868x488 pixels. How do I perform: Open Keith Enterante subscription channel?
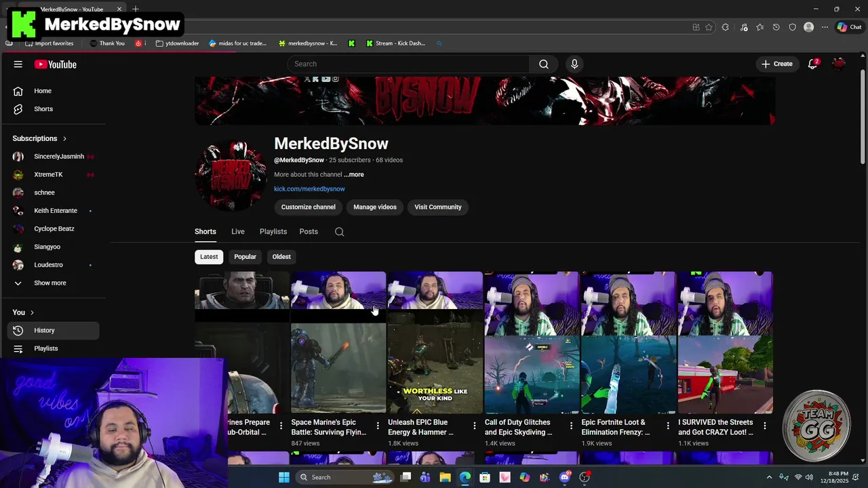tap(53, 211)
